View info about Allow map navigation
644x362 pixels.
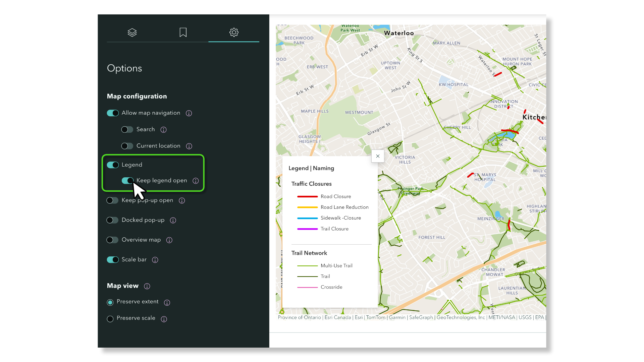click(189, 113)
